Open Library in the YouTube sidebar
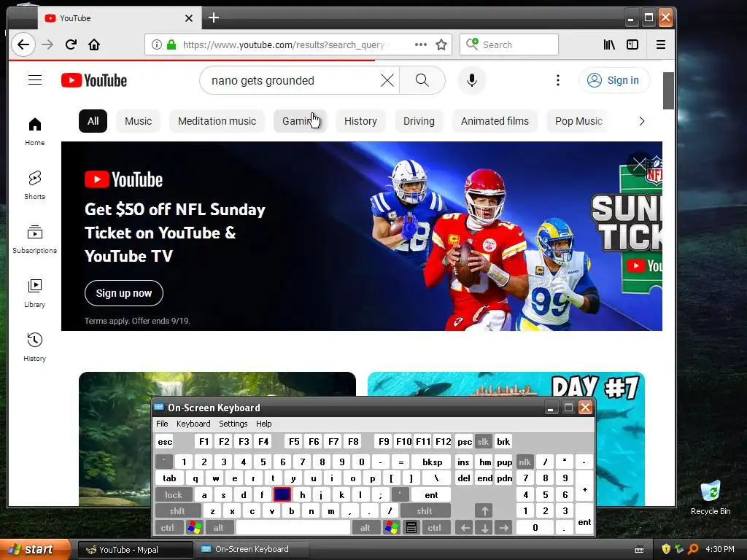This screenshot has height=560, width=747. tap(35, 293)
